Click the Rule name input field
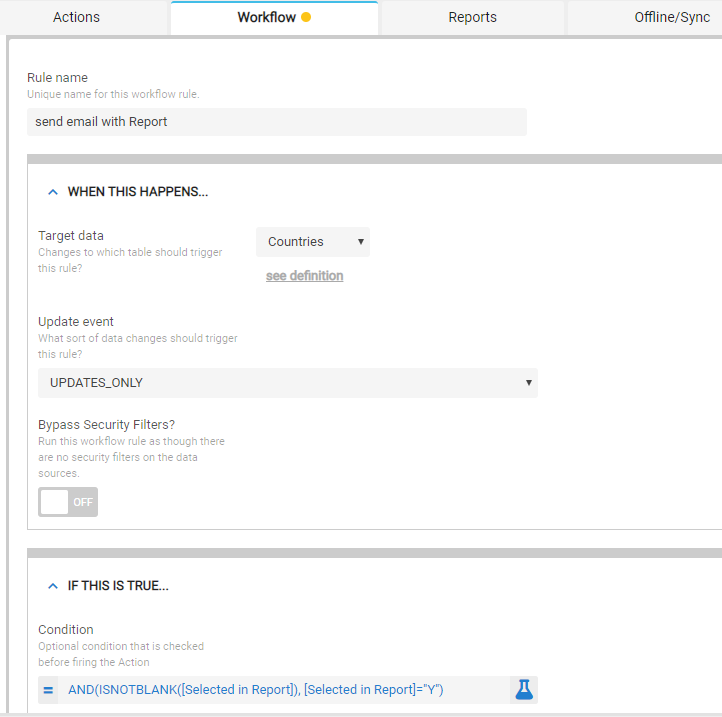722x717 pixels. [277, 122]
